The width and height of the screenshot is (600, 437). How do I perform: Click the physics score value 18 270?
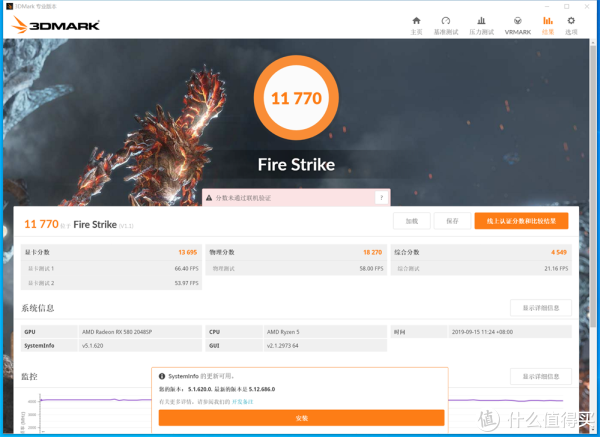click(x=372, y=252)
